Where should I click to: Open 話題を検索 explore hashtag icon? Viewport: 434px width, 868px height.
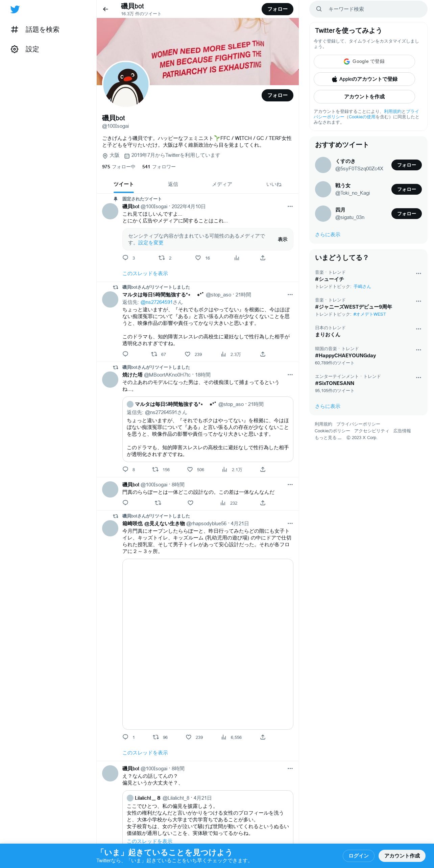[x=15, y=29]
